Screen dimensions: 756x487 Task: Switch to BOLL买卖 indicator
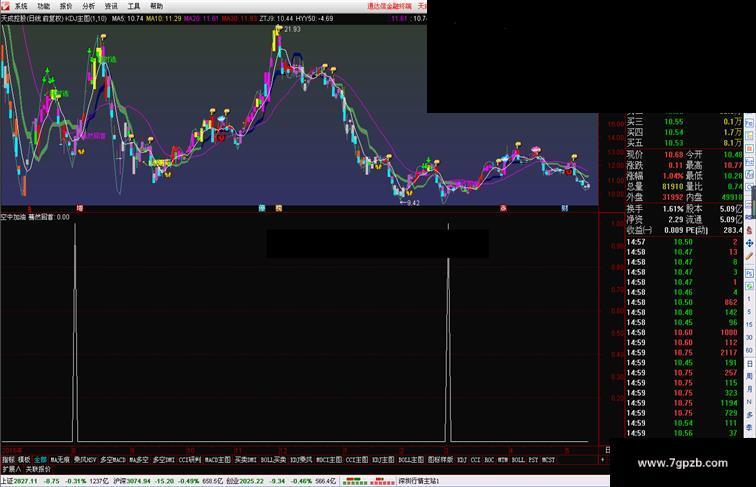click(274, 460)
